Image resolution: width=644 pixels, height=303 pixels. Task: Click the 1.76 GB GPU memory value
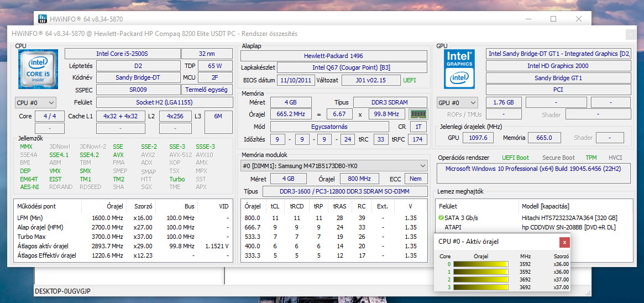coord(504,102)
